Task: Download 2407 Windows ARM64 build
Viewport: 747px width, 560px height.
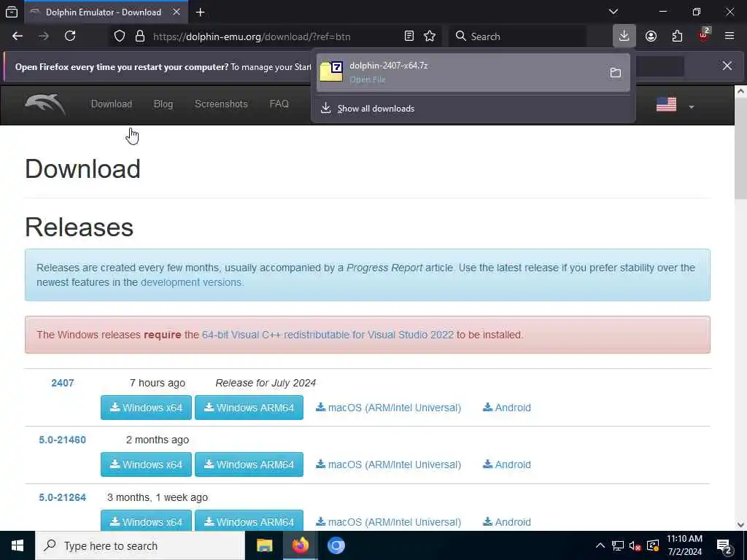Action: click(x=249, y=408)
